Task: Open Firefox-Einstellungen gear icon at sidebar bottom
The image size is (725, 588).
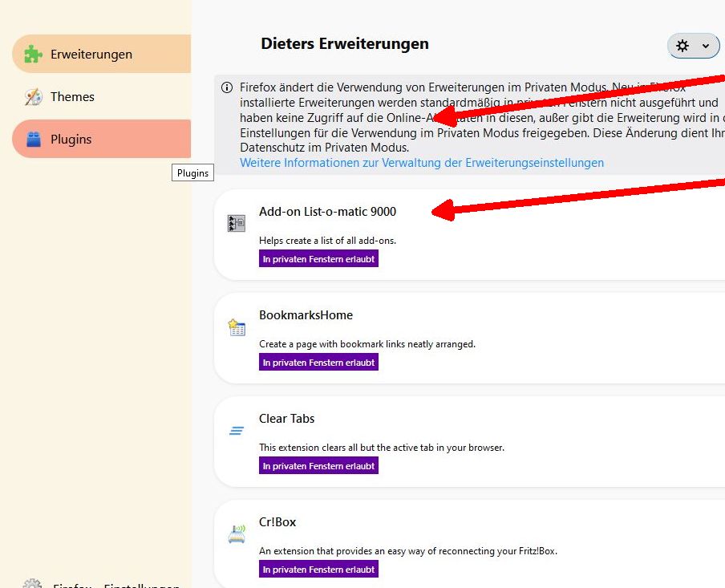Action: click(32, 583)
